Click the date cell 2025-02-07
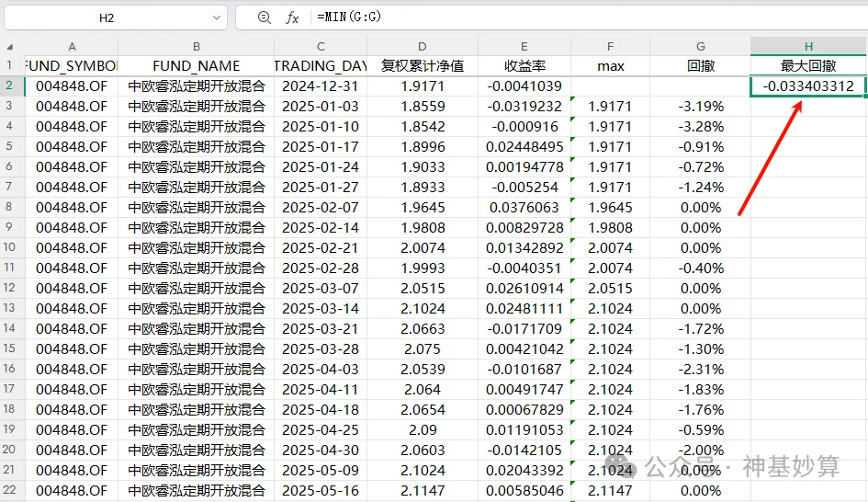This screenshot has width=868, height=502. coord(321,208)
